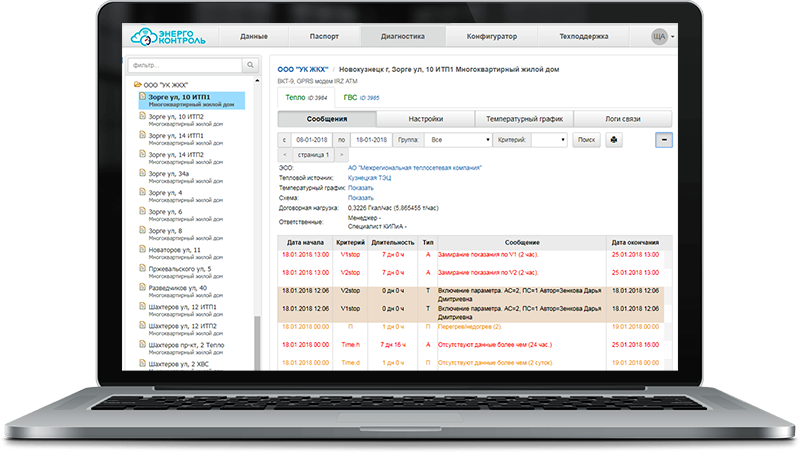Click the Длительность column header
This screenshot has height=454, width=800.
pyautogui.click(x=393, y=243)
